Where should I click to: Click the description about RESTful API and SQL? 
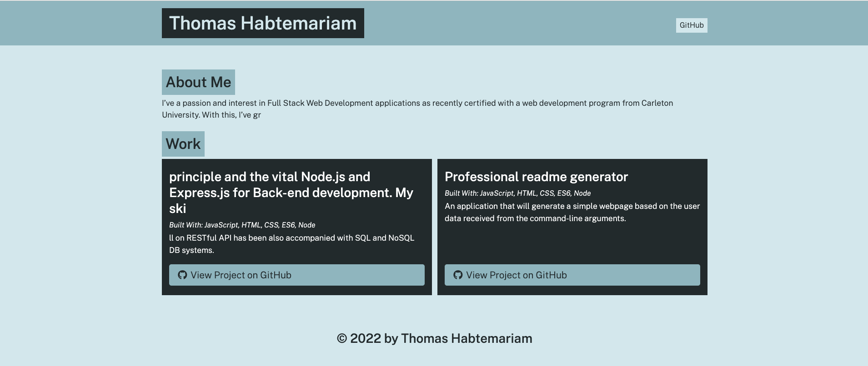point(291,243)
